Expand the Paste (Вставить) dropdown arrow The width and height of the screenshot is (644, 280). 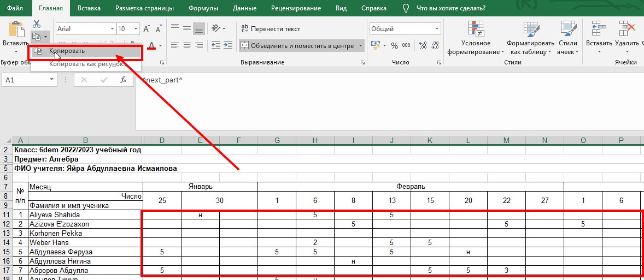pyautogui.click(x=16, y=51)
